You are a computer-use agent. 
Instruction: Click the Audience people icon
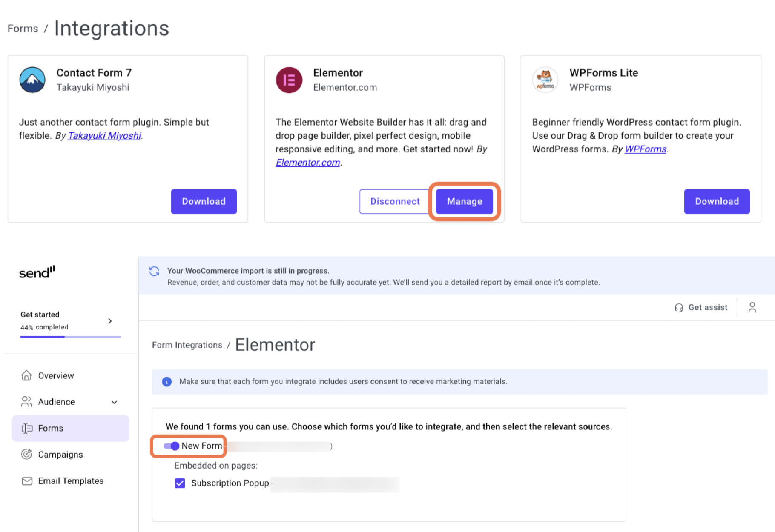pos(26,402)
